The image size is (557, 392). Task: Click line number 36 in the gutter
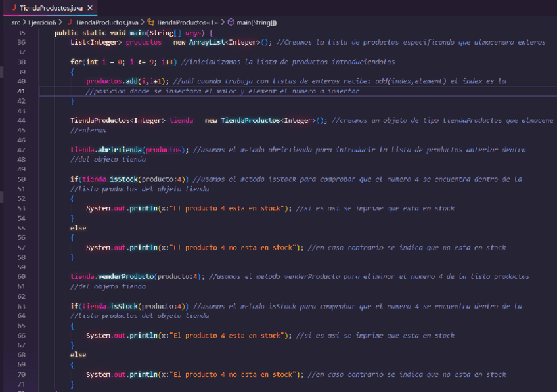pyautogui.click(x=22, y=42)
